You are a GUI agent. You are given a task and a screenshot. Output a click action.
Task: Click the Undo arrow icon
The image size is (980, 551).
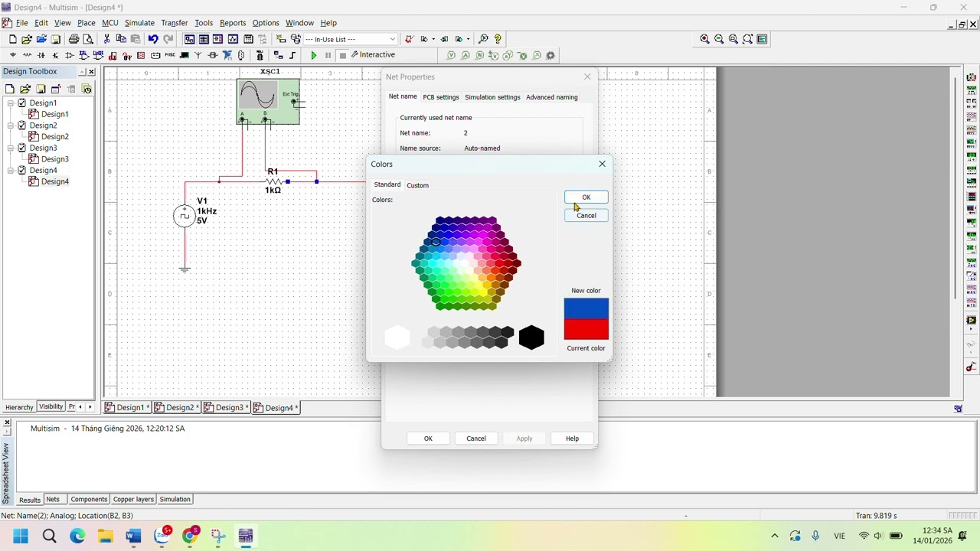[153, 39]
